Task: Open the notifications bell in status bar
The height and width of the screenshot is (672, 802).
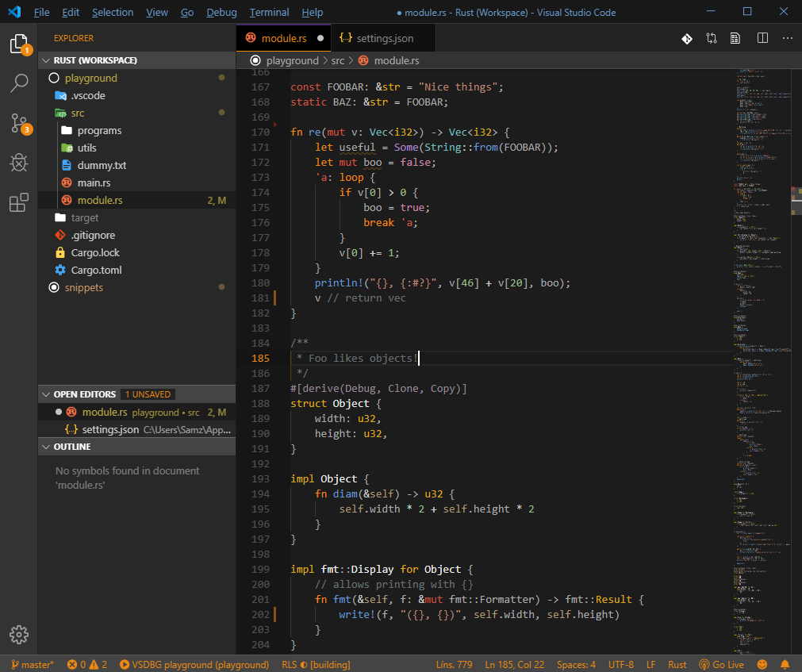Action: (785, 664)
